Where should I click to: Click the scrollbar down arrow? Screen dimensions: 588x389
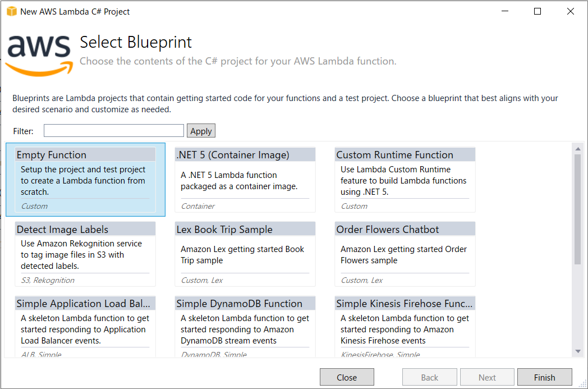click(578, 351)
